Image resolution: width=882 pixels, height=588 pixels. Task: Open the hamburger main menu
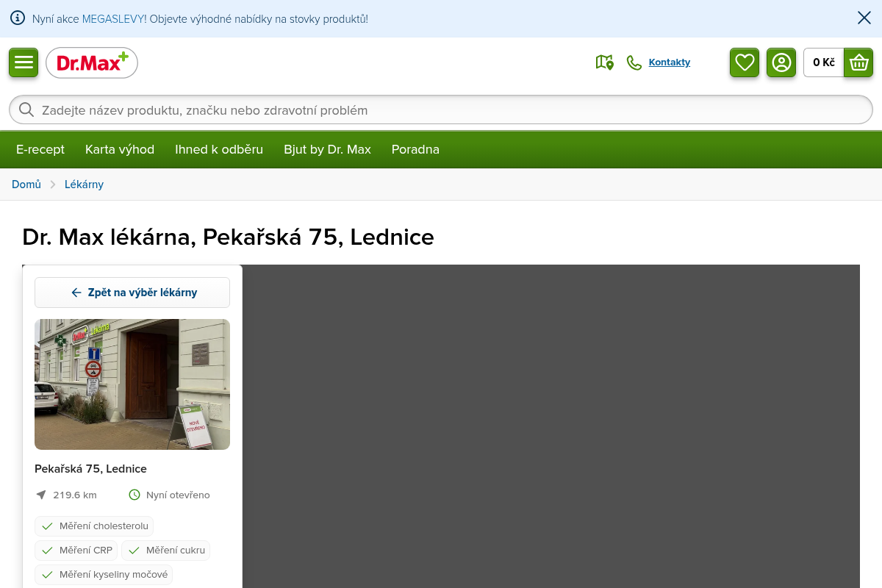pos(24,62)
